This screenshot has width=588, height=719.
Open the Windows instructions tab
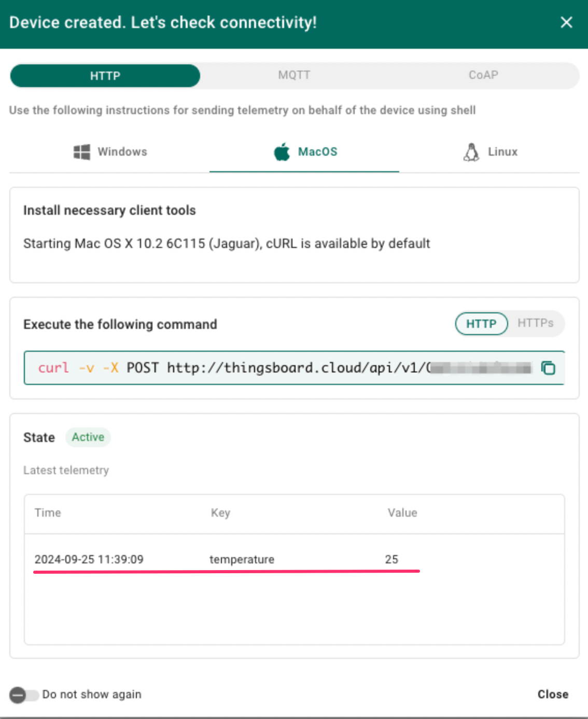[x=110, y=152]
